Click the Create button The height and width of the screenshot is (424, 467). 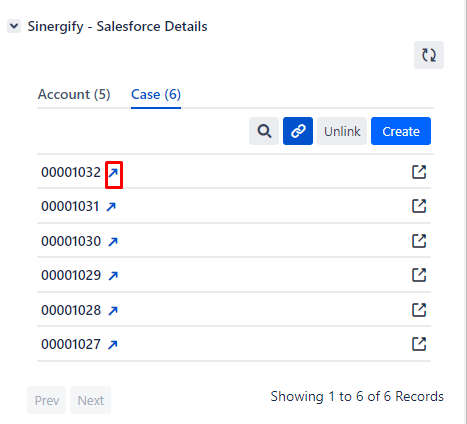pyautogui.click(x=401, y=131)
